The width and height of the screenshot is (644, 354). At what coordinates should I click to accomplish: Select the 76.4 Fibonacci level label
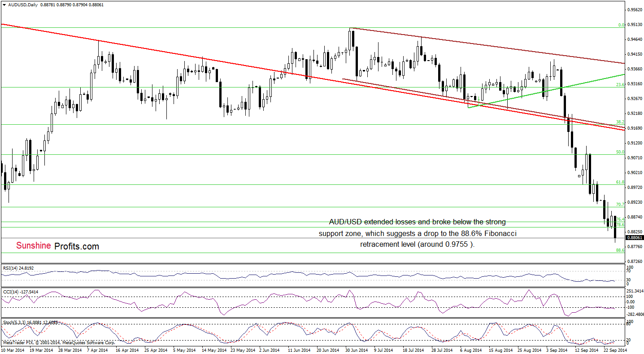click(x=620, y=219)
